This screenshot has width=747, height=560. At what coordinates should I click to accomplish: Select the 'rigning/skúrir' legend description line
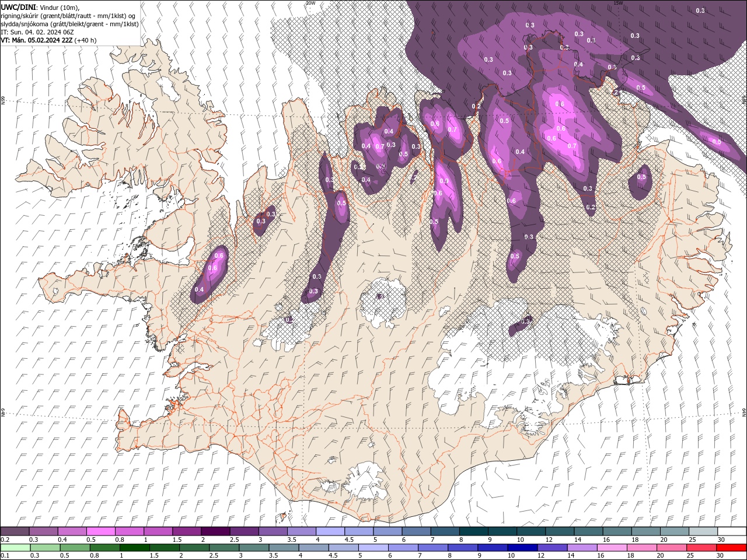point(68,16)
